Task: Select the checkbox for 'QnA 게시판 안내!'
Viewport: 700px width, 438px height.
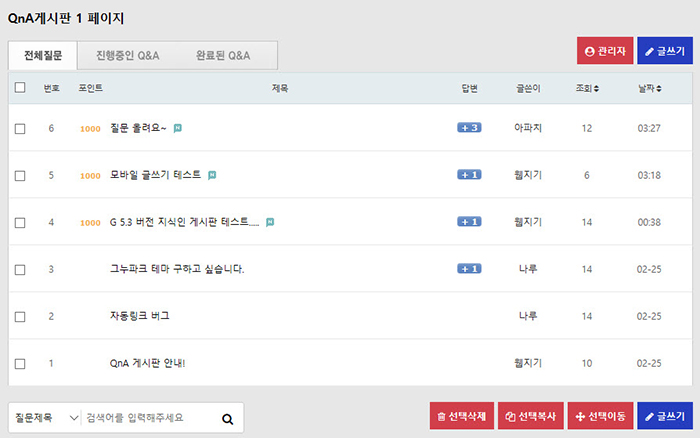Action: click(x=20, y=363)
